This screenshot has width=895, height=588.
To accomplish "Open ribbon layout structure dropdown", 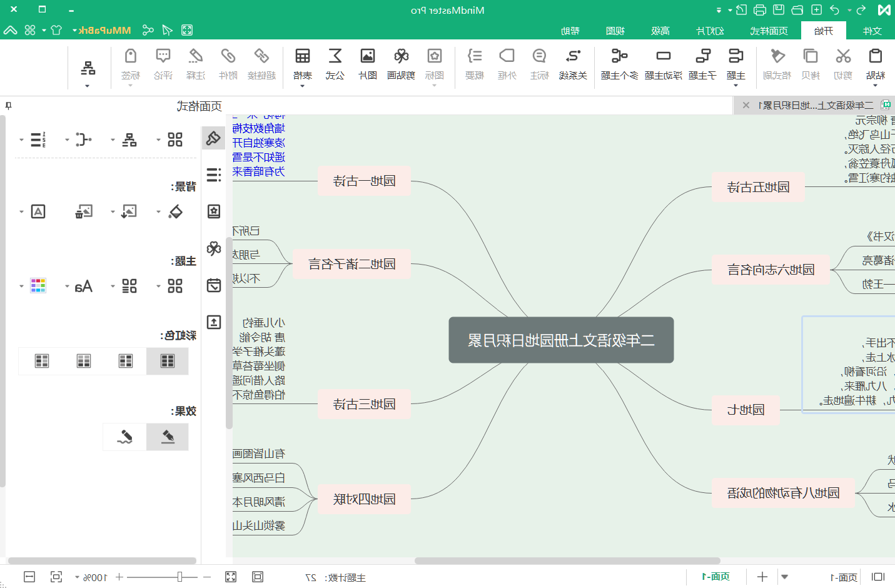I will pyautogui.click(x=88, y=74).
